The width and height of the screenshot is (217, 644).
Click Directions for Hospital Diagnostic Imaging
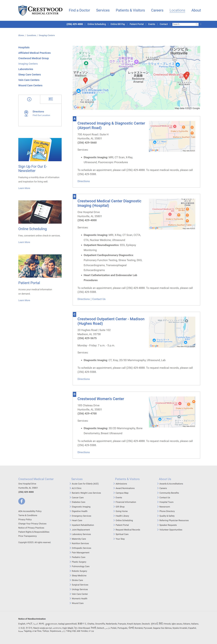pos(84,299)
